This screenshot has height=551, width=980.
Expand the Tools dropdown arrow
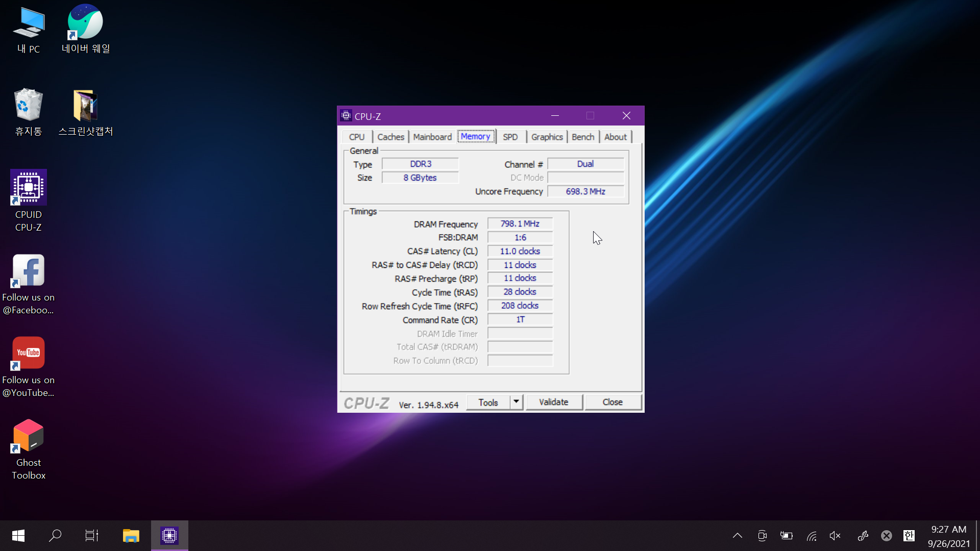517,403
